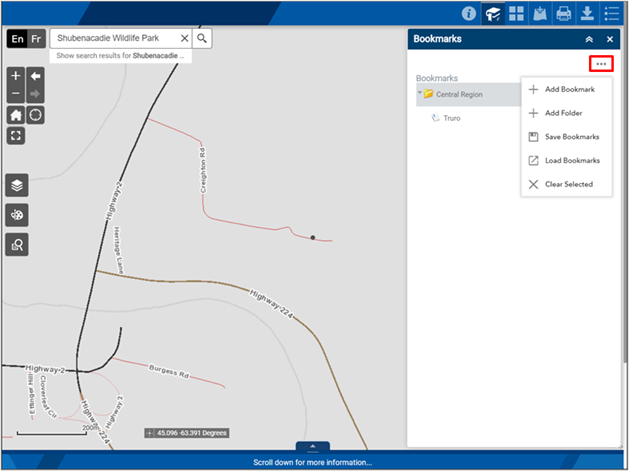
Task: Zoom in with the plus button
Action: tap(16, 76)
